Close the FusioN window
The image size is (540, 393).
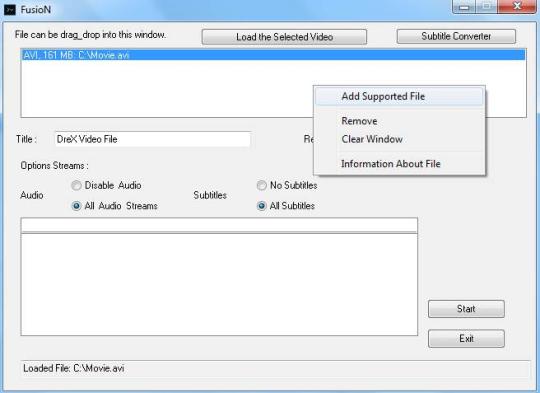(517, 7)
